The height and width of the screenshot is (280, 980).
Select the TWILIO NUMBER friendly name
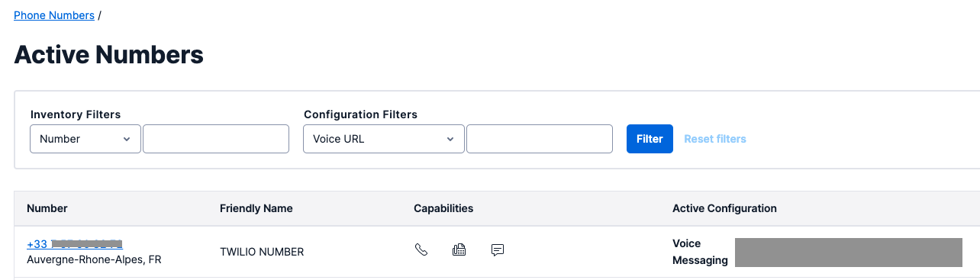point(262,252)
